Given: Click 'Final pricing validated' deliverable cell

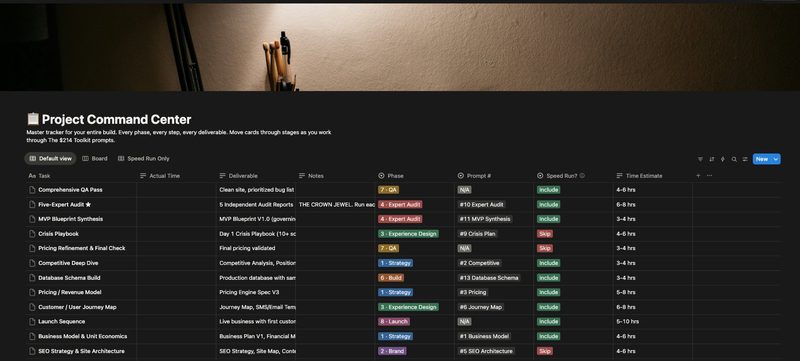Looking at the screenshot, I should click(256, 248).
